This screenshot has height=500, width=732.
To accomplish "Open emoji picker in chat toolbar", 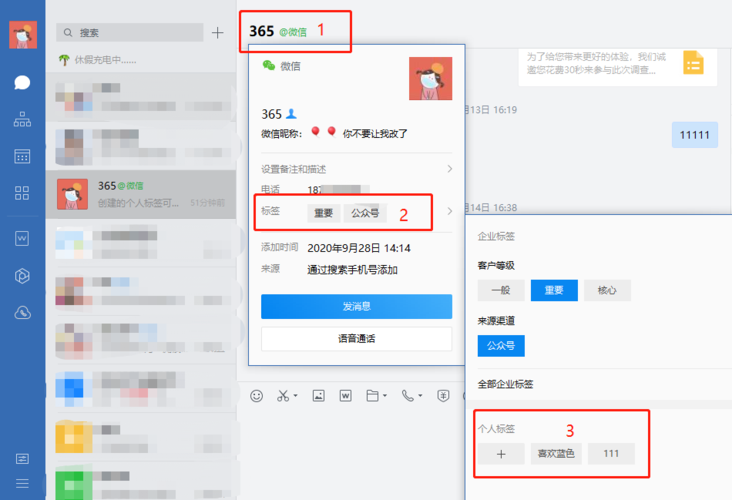I will pyautogui.click(x=256, y=396).
